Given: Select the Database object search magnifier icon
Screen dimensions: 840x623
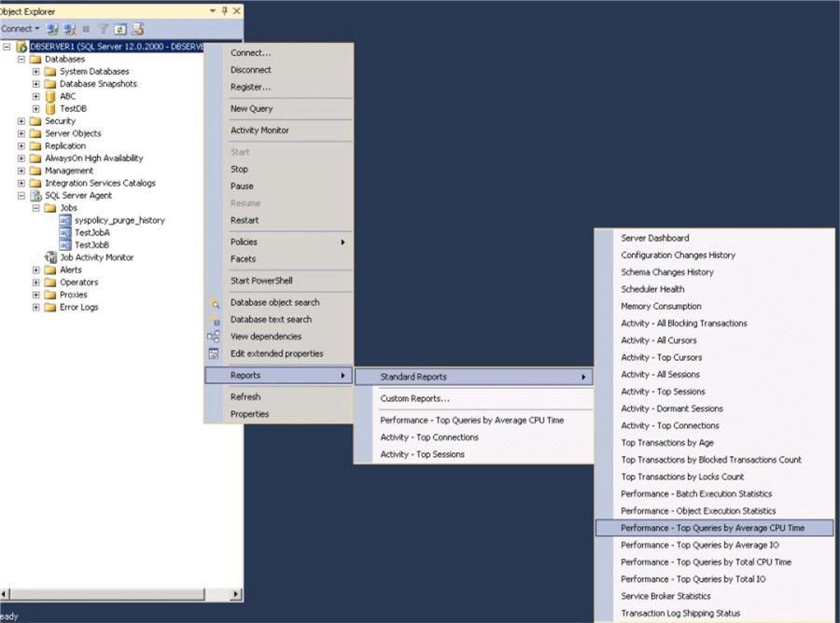Looking at the screenshot, I should click(x=216, y=302).
